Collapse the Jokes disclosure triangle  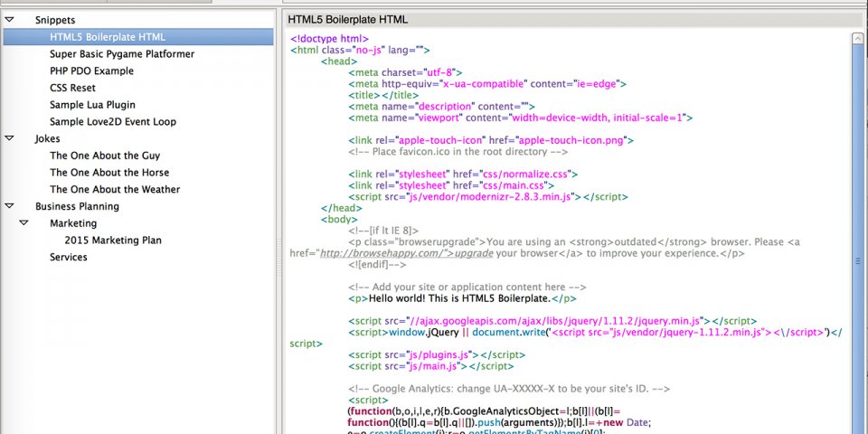pos(9,138)
